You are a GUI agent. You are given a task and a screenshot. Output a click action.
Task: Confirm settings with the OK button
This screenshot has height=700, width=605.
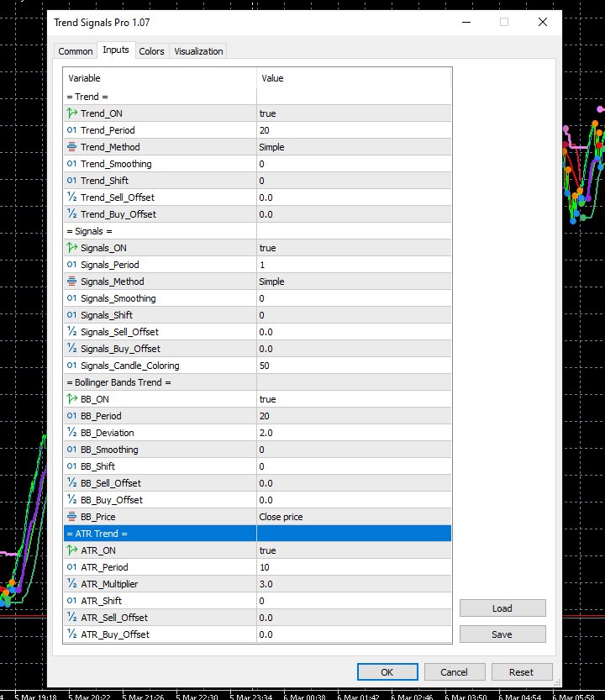click(387, 672)
